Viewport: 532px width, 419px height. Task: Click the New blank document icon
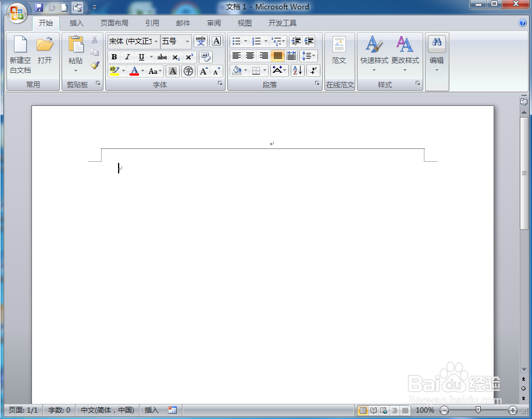pyautogui.click(x=20, y=54)
